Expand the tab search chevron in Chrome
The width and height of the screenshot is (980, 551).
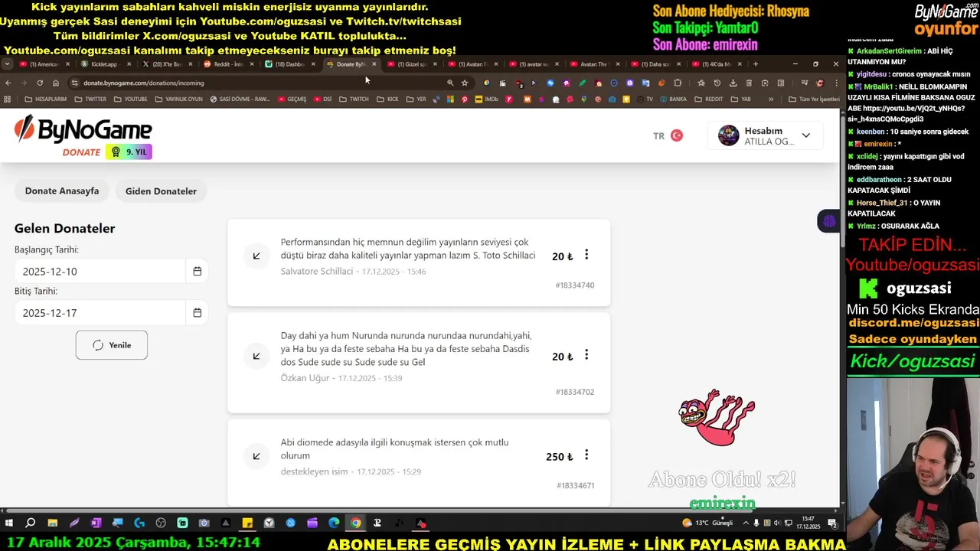click(7, 64)
